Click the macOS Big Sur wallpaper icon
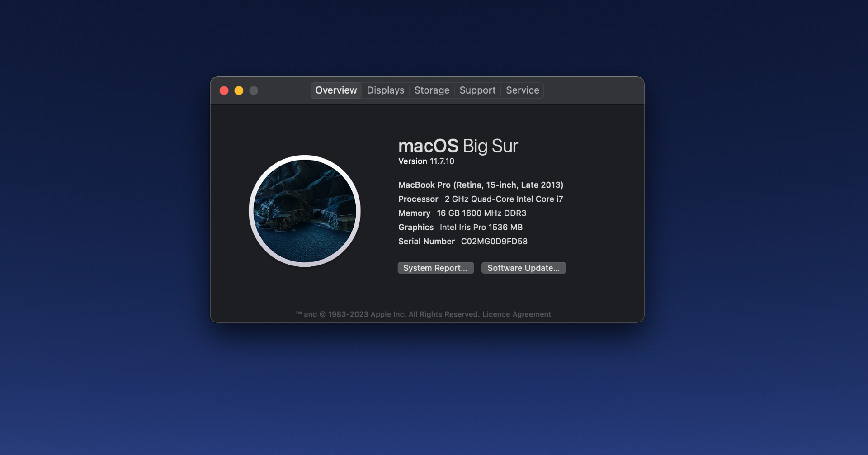Screen dimensions: 868x455 [305, 211]
